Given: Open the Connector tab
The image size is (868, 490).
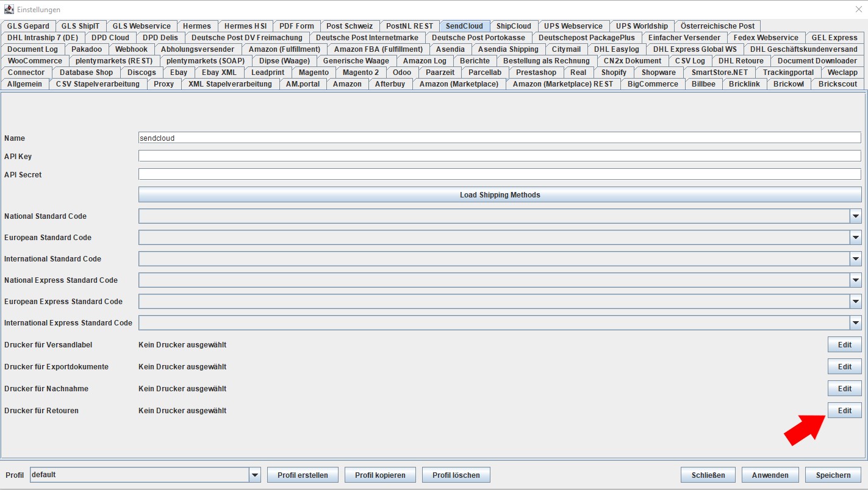Looking at the screenshot, I should point(26,73).
